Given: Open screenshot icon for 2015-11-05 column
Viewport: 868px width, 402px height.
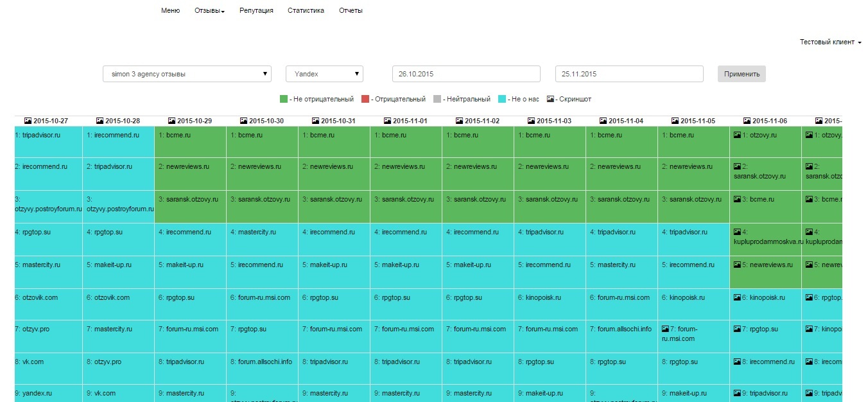Looking at the screenshot, I should (x=675, y=121).
